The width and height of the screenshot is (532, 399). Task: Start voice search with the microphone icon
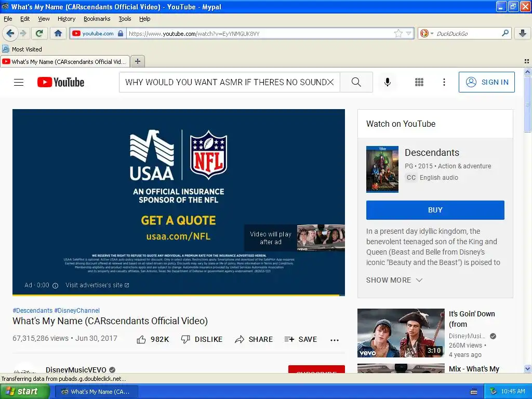tap(388, 82)
